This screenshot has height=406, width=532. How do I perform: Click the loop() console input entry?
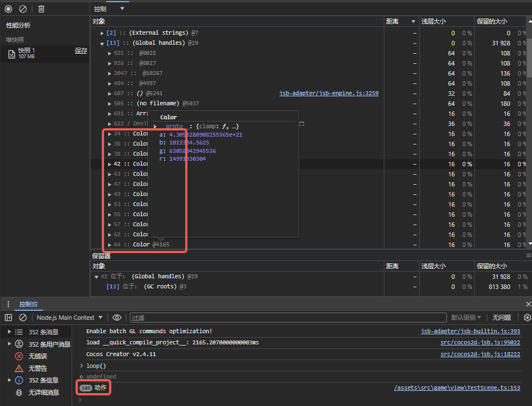pyautogui.click(x=96, y=366)
